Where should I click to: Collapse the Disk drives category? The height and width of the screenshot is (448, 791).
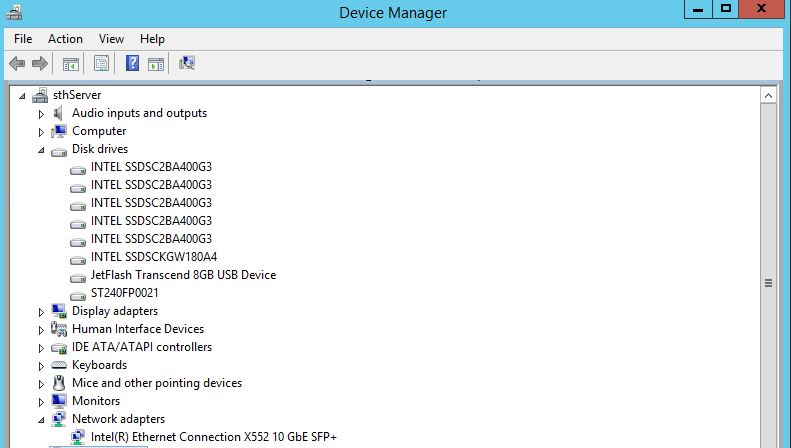[x=41, y=150]
